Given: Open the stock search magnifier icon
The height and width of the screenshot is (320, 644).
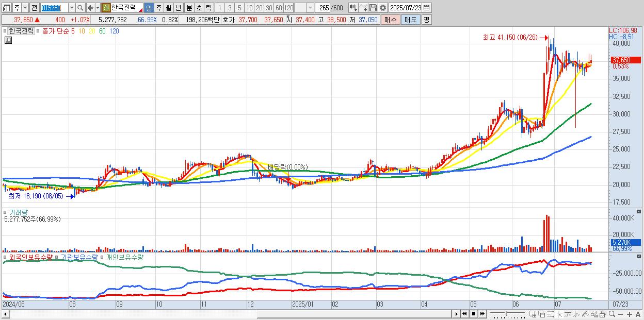Looking at the screenshot, I should pyautogui.click(x=80, y=8).
